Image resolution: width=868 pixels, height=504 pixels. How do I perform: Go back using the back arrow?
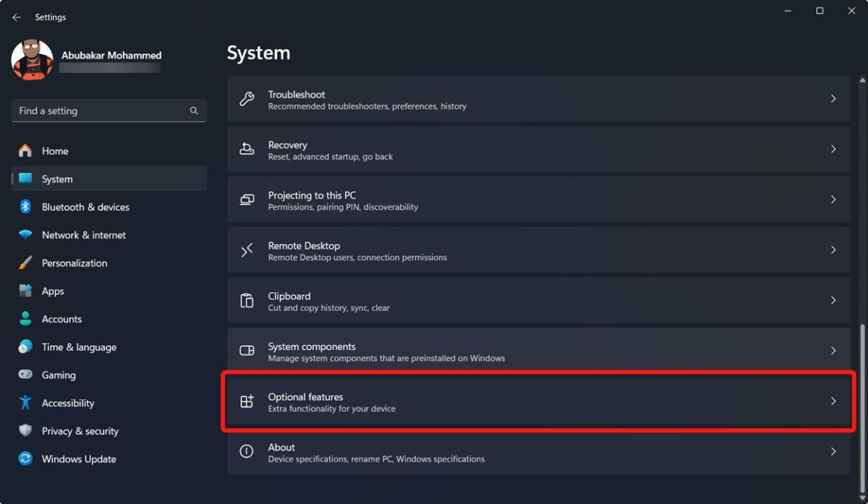click(16, 17)
